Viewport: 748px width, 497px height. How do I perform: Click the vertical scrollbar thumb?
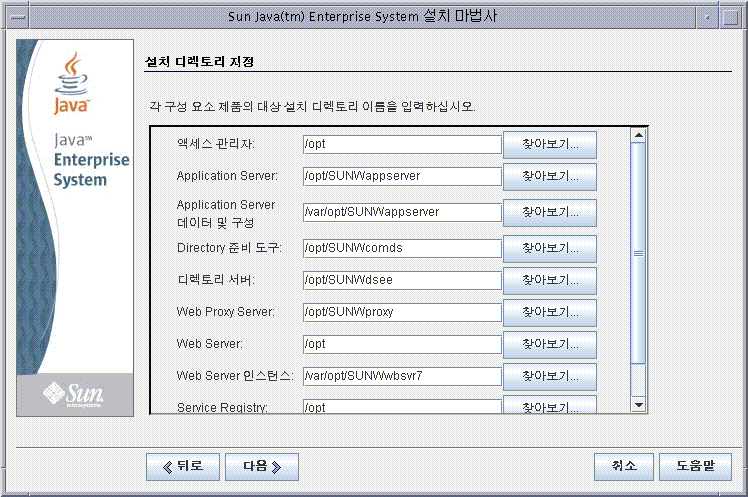[638, 253]
